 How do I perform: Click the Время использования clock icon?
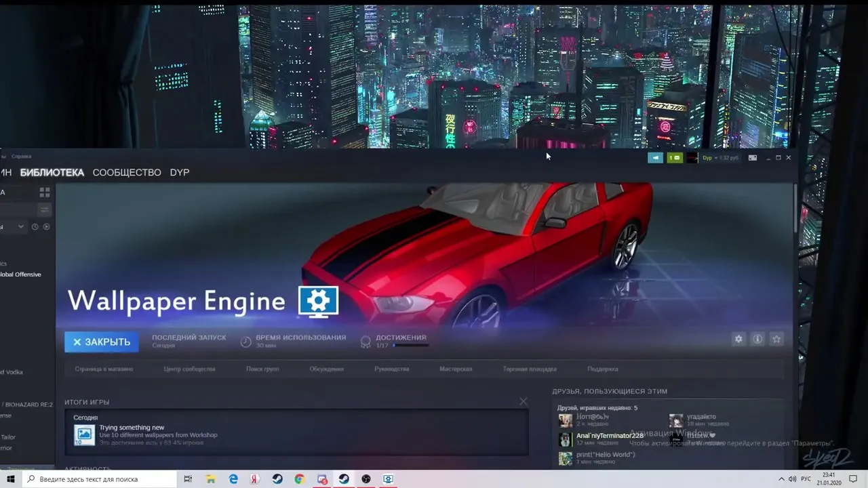click(246, 342)
